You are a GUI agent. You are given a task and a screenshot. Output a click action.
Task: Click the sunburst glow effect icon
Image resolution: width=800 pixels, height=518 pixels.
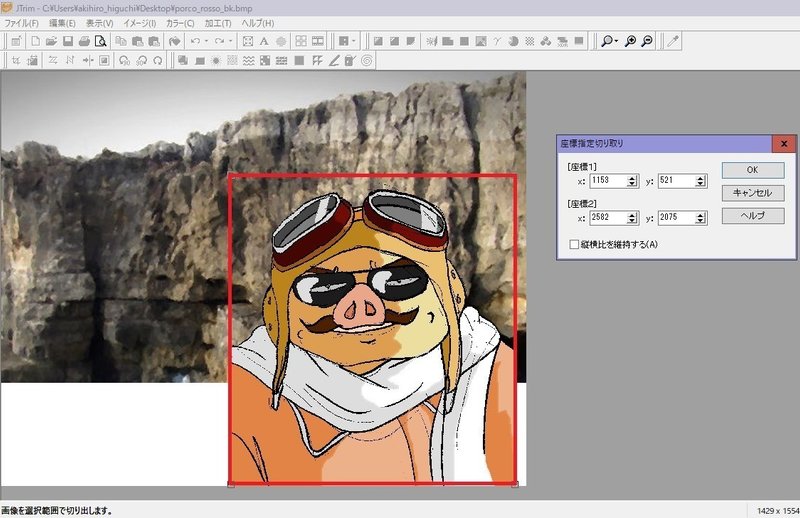(x=216, y=61)
